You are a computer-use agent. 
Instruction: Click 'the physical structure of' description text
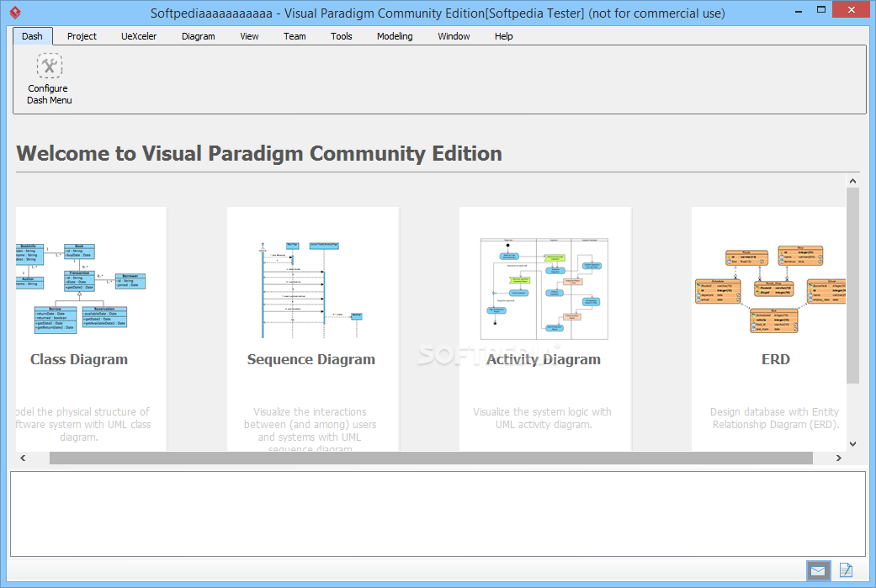click(x=82, y=424)
